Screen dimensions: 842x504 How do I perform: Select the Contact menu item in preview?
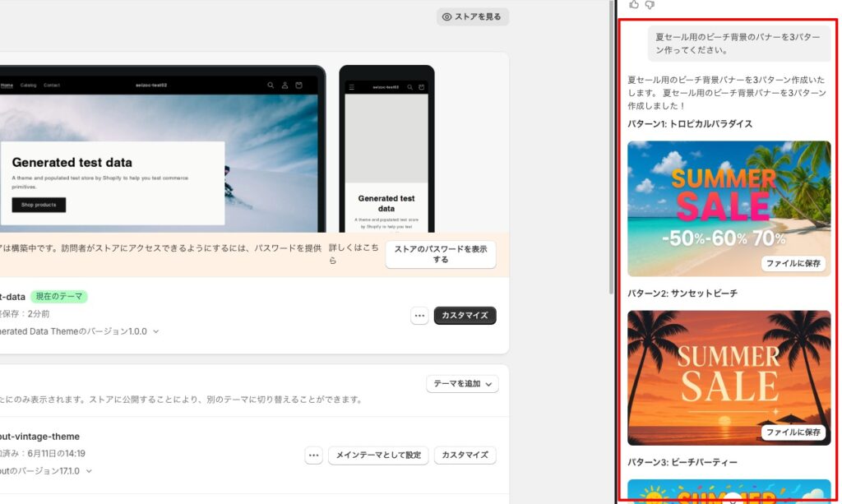[x=52, y=86]
